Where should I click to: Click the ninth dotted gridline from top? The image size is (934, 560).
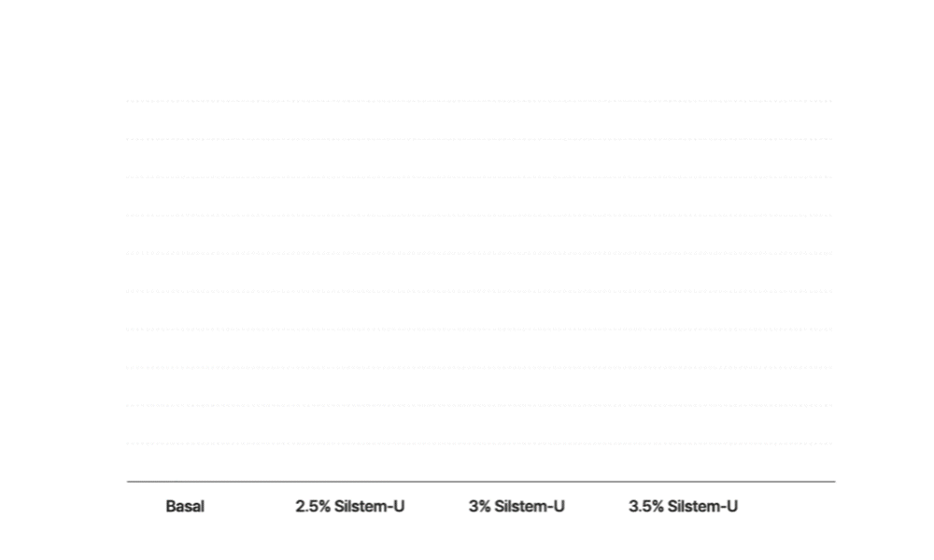tap(481, 406)
